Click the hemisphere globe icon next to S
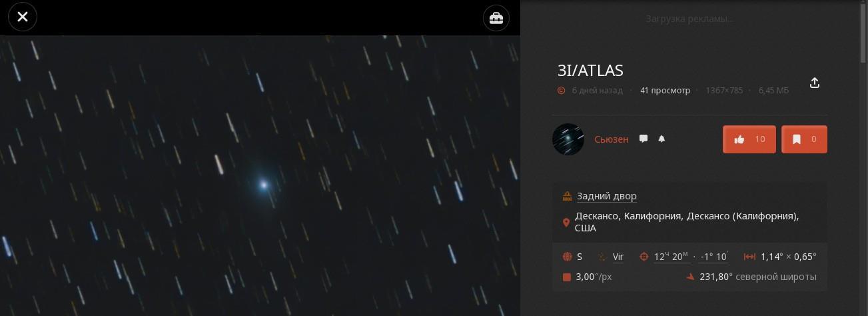This screenshot has width=868, height=316. 568,257
